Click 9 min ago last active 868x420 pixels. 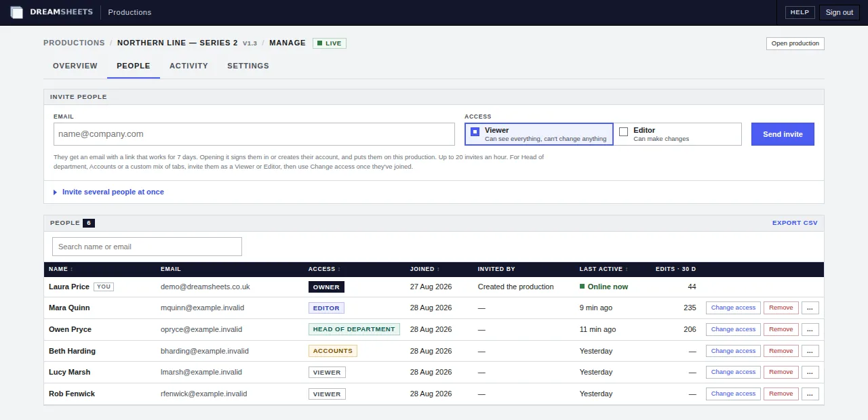pos(596,308)
